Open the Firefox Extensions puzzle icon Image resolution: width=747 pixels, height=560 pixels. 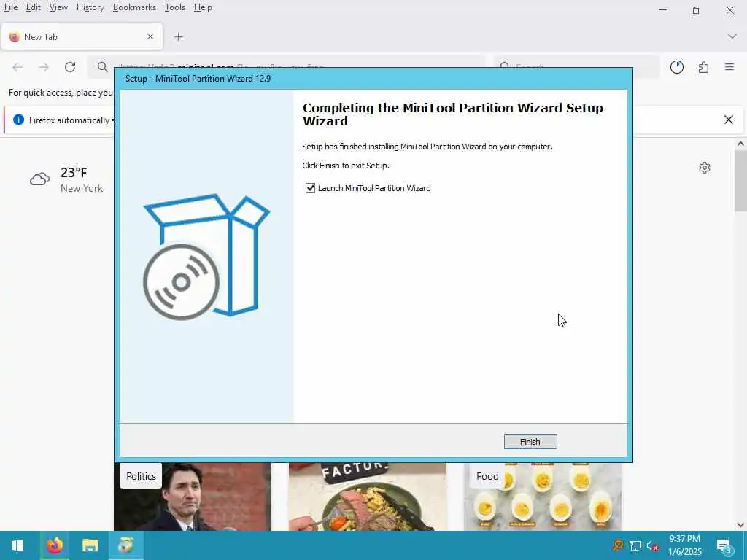703,67
